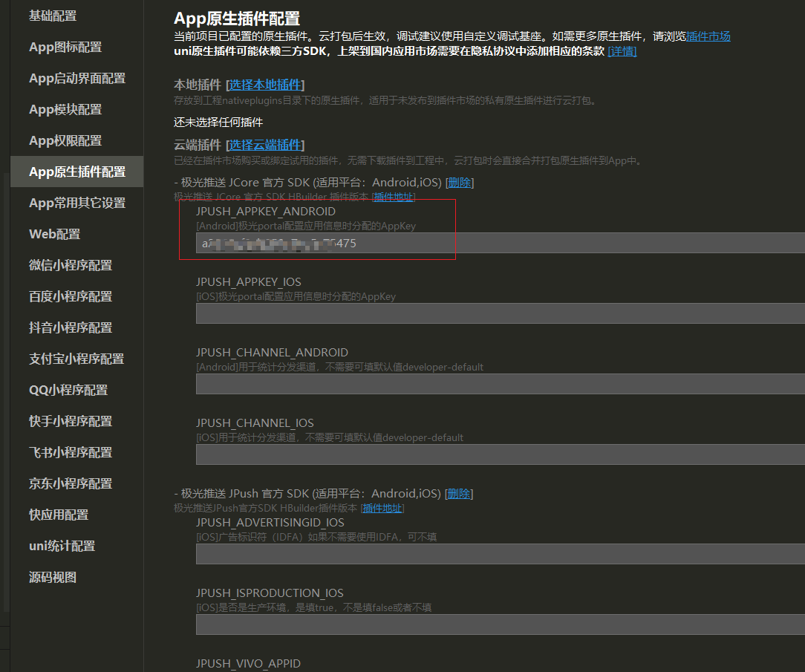Switch to Web配置 section
Screen dimensions: 805x672
pyautogui.click(x=54, y=234)
